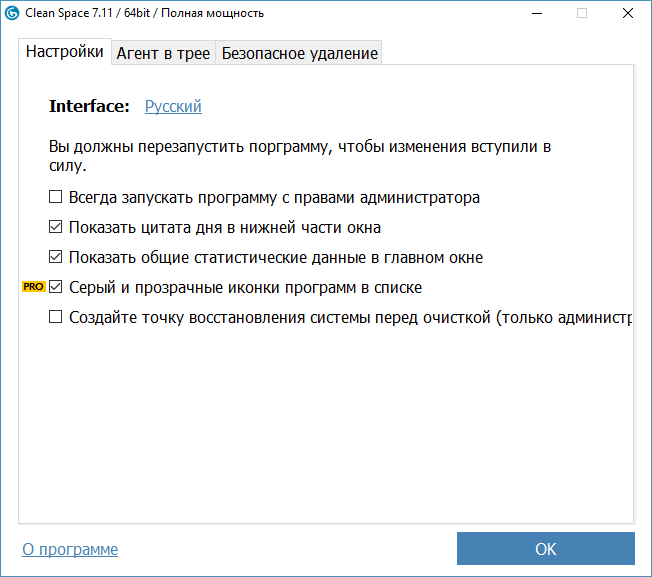652x577 pixels.
Task: Switch to Безопасное удаление tab
Action: click(x=299, y=53)
